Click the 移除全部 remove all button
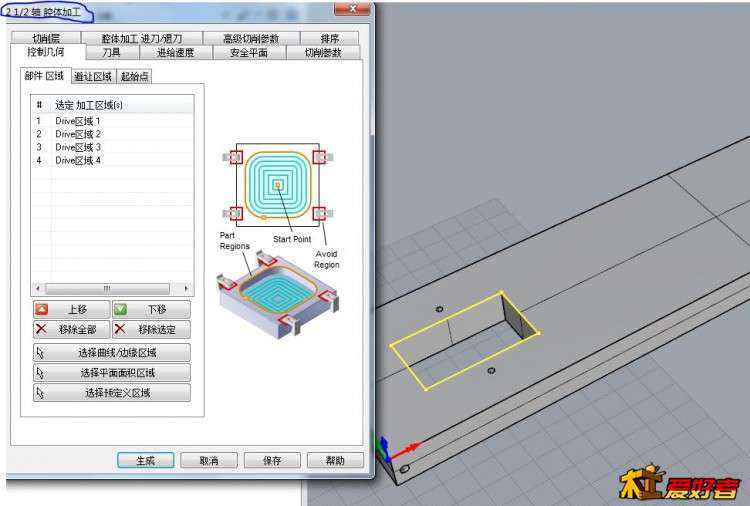Viewport: 750px width, 506px height. pyautogui.click(x=72, y=329)
